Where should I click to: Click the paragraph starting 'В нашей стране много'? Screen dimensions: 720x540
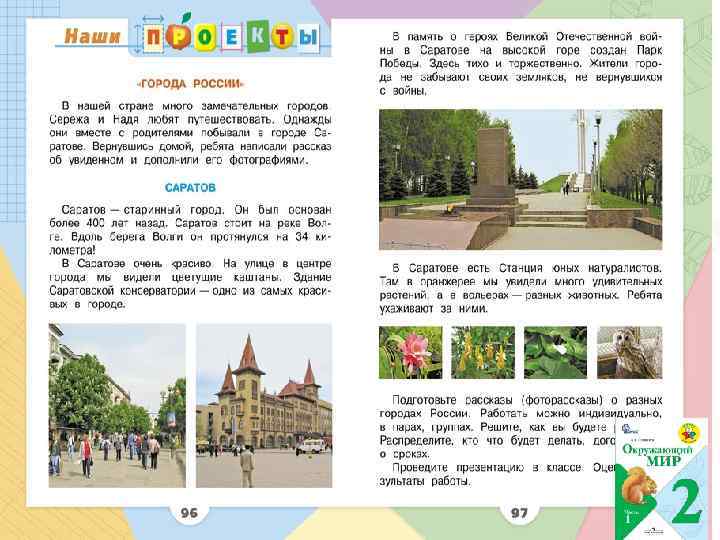(x=190, y=133)
